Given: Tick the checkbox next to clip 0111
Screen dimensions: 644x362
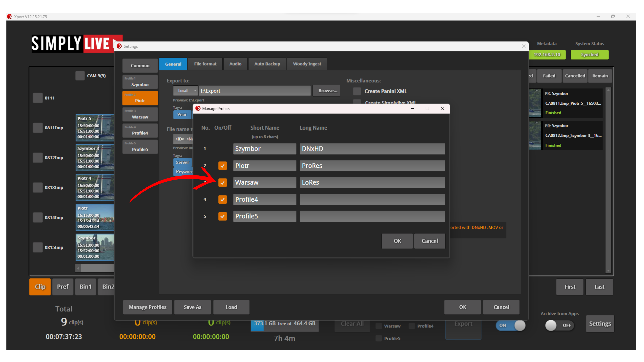Looking at the screenshot, I should click(x=38, y=98).
